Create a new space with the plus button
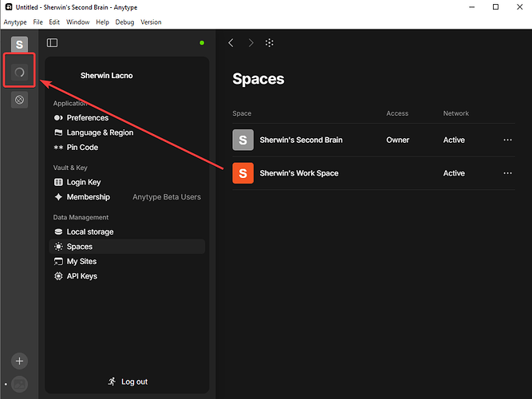The width and height of the screenshot is (532, 399). [x=19, y=361]
